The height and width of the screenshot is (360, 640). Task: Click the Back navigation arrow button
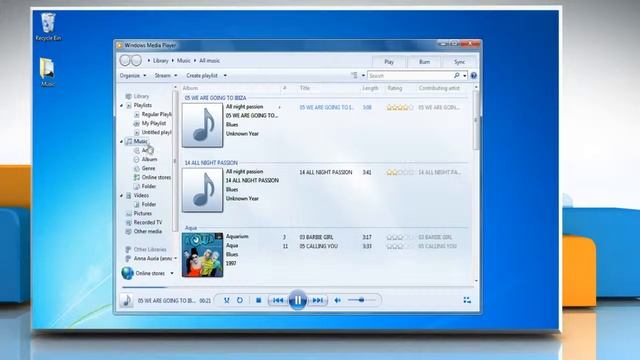click(125, 60)
